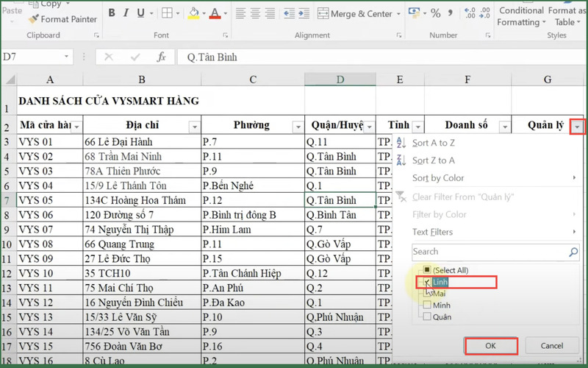Expand the Merge & Center dropdown arrow

point(398,13)
